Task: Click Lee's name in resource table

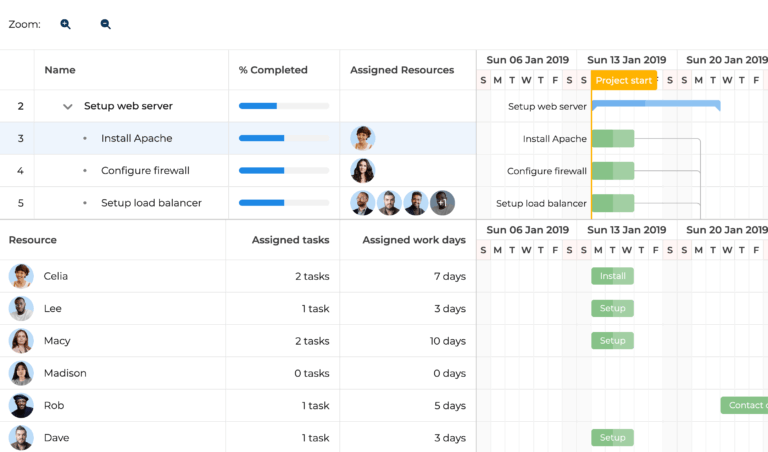Action: pyautogui.click(x=52, y=309)
